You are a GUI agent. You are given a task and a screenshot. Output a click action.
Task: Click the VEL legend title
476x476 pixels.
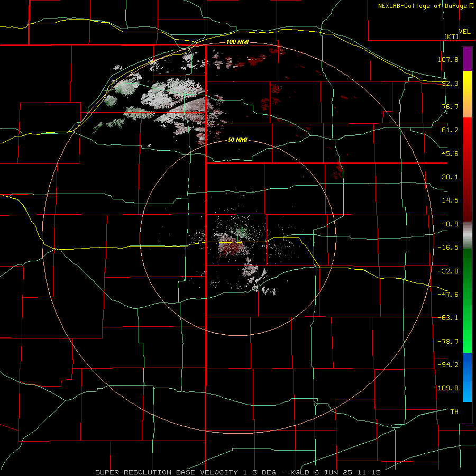(x=464, y=32)
